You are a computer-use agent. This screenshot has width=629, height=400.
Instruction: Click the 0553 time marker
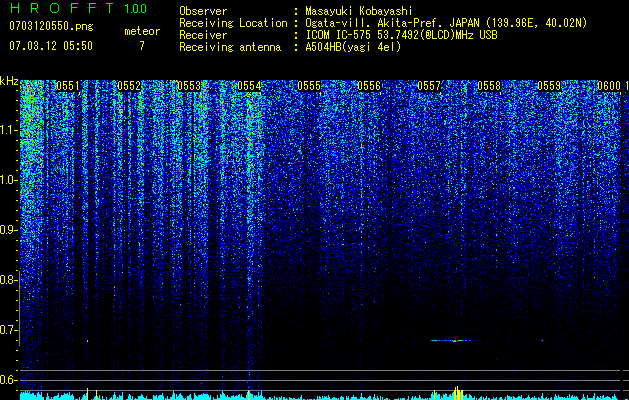[189, 86]
